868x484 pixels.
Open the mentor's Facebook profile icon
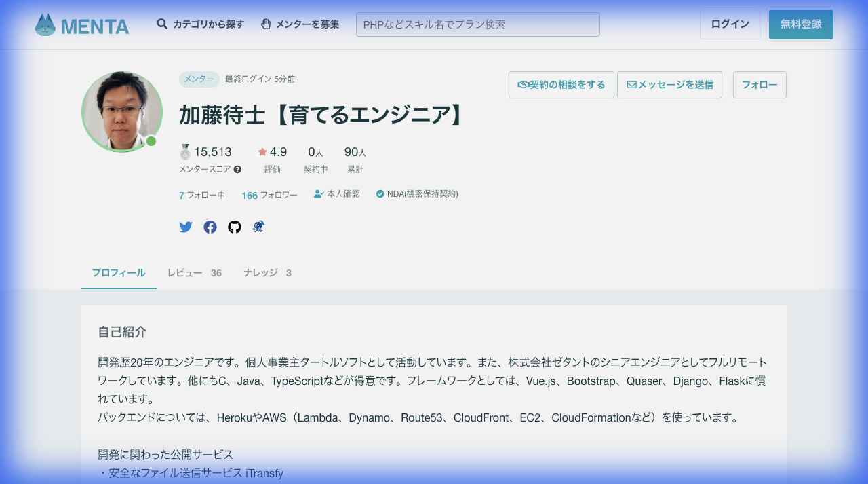click(x=210, y=227)
